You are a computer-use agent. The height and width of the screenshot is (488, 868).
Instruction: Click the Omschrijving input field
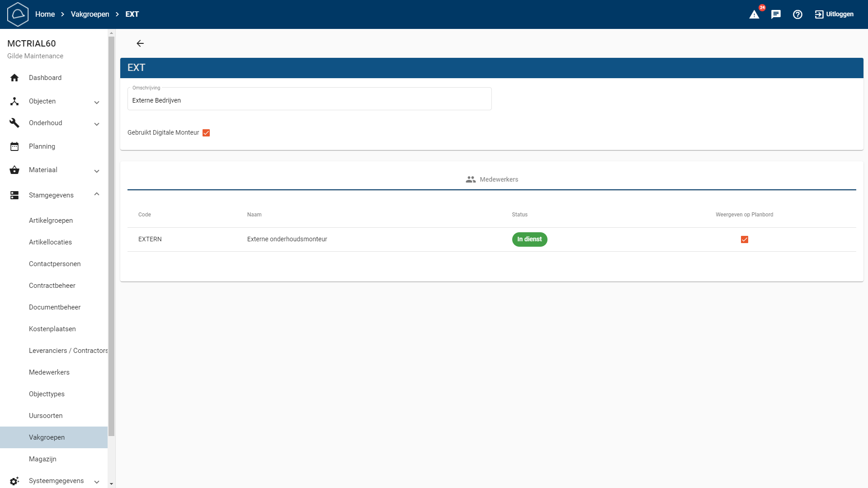click(309, 100)
